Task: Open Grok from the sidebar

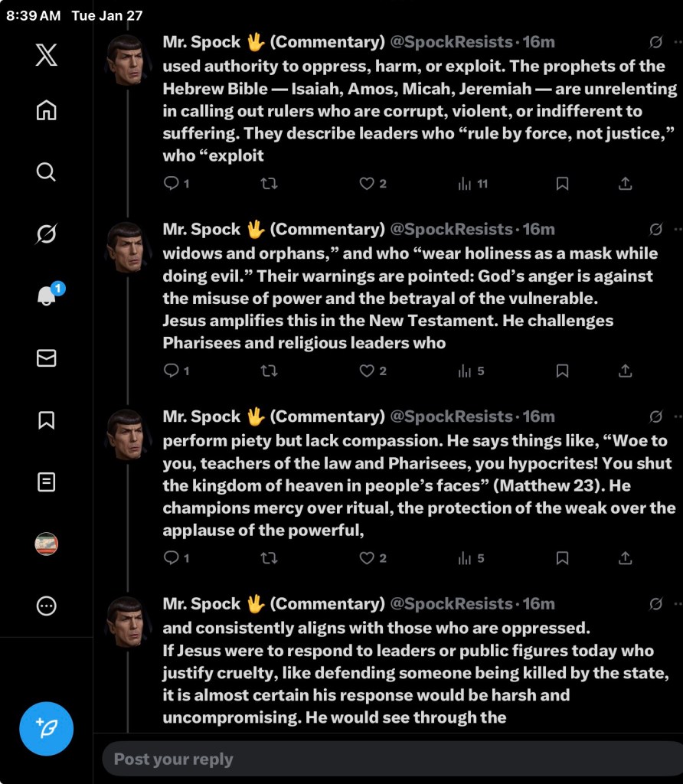Action: [x=46, y=234]
